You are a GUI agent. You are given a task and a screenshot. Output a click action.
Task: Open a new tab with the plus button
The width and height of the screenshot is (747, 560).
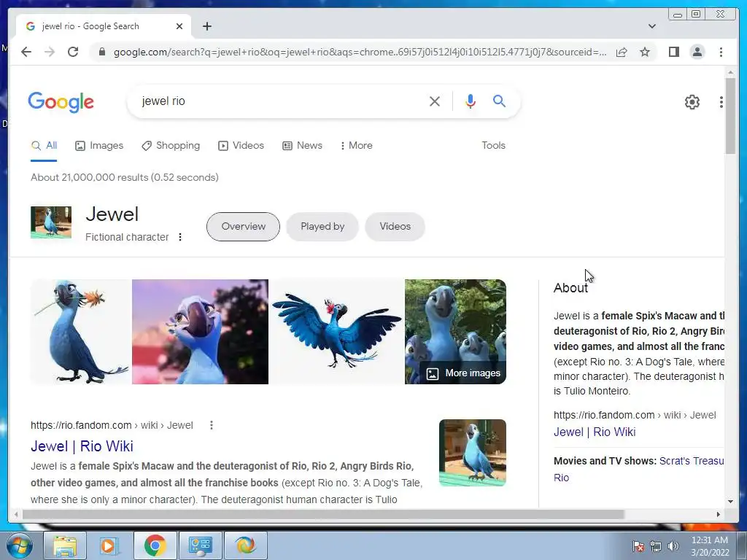click(206, 26)
